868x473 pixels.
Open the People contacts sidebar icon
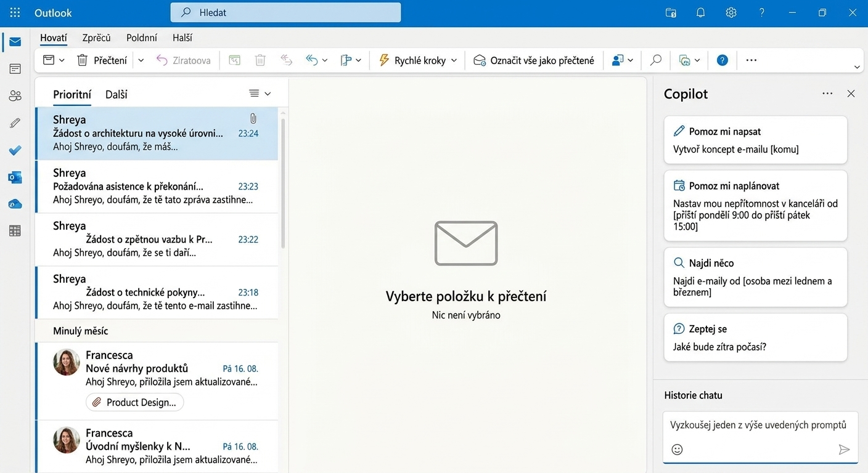(15, 95)
